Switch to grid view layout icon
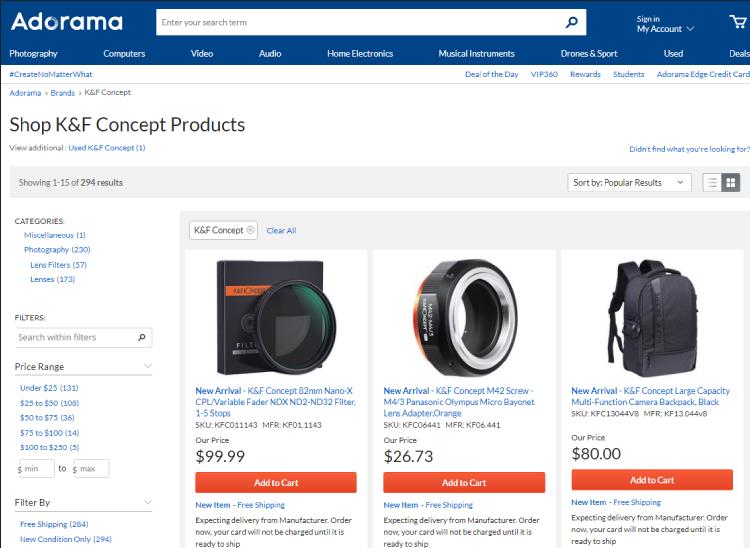 click(731, 182)
